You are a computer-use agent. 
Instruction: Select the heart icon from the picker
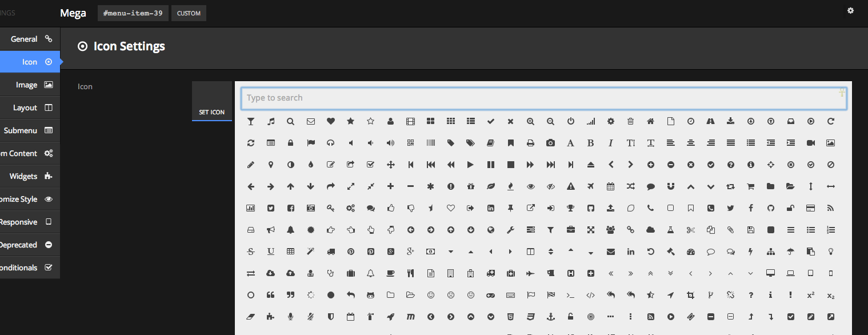pyautogui.click(x=331, y=121)
